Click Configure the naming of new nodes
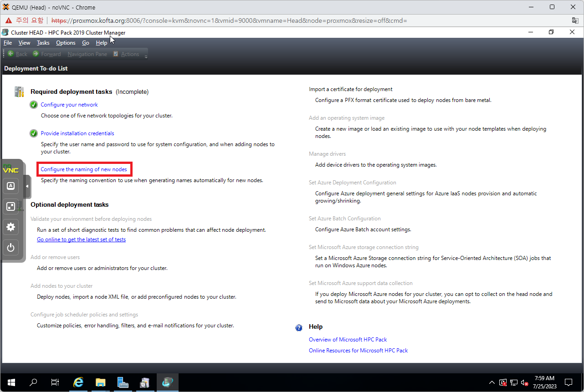This screenshot has height=392, width=584. pyautogui.click(x=84, y=169)
